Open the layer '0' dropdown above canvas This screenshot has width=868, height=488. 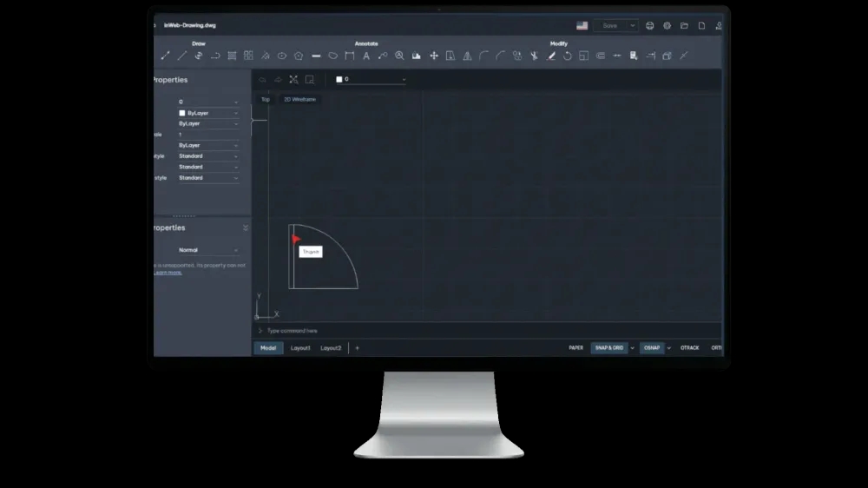pyautogui.click(x=371, y=79)
